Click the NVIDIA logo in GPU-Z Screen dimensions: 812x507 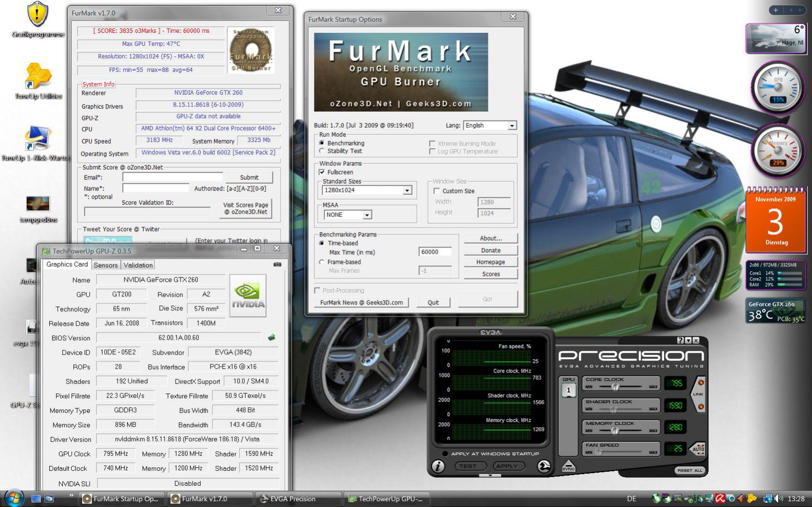[x=248, y=296]
